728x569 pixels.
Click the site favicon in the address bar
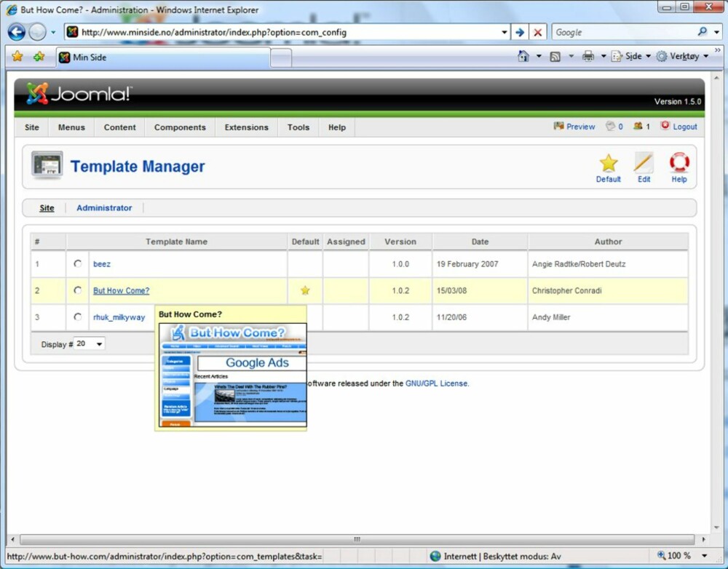coord(72,31)
